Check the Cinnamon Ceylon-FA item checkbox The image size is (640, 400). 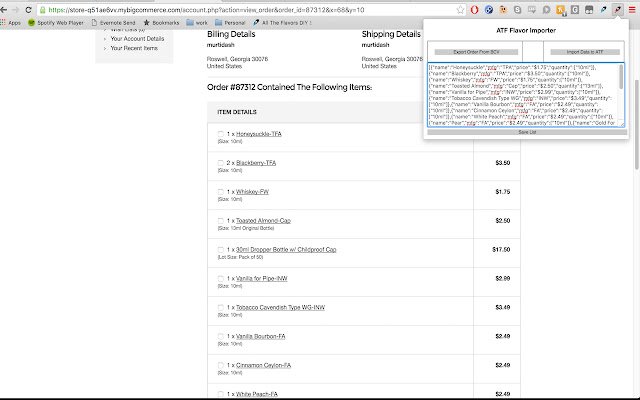(x=220, y=366)
